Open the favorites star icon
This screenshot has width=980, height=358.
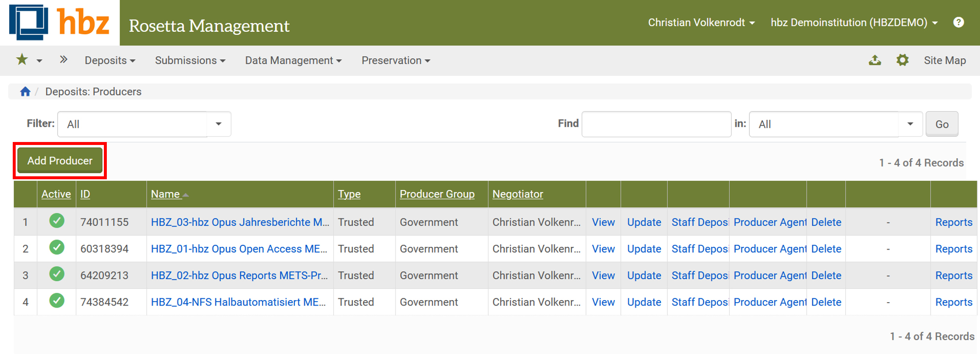22,60
